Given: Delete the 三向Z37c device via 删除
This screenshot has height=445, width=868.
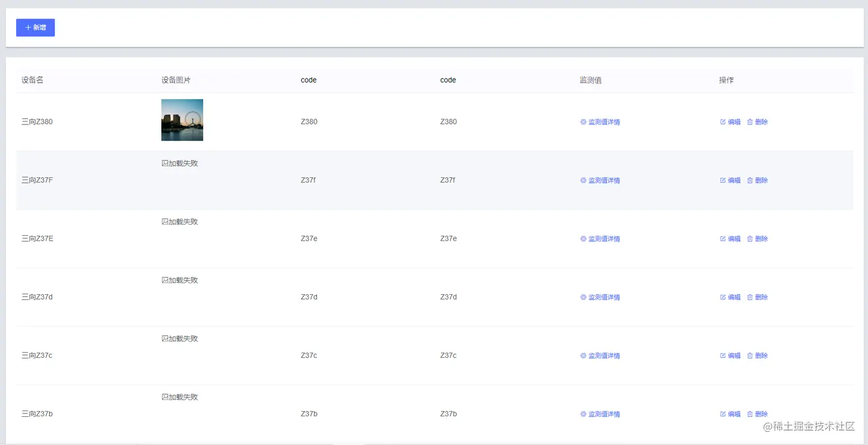Looking at the screenshot, I should point(757,356).
